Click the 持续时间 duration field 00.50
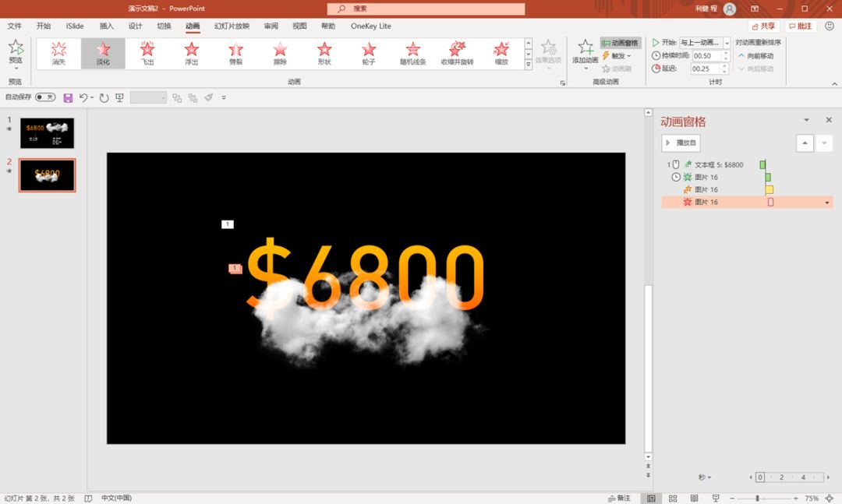The width and height of the screenshot is (842, 504). (706, 56)
